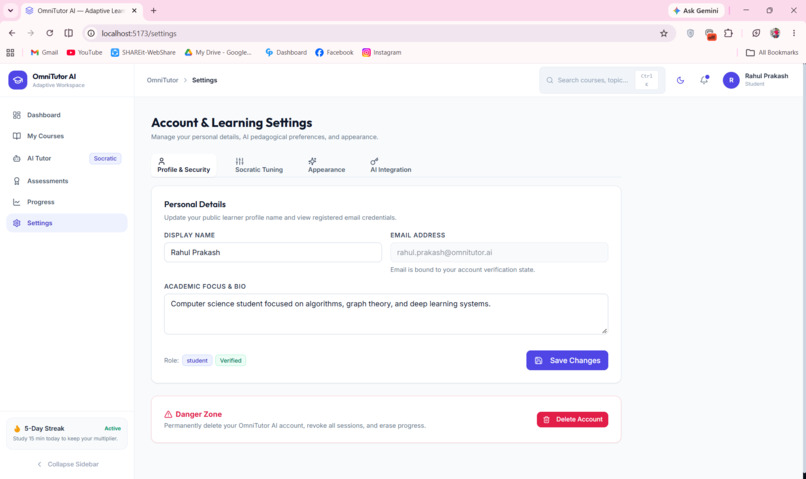Viewport: 806px width, 479px height.
Task: Go forward in browser history
Action: point(30,33)
